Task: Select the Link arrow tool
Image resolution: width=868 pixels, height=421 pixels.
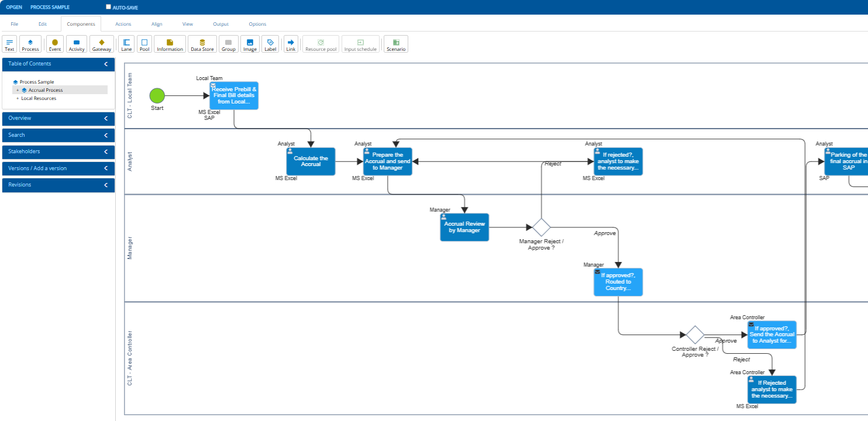Action: coord(291,44)
